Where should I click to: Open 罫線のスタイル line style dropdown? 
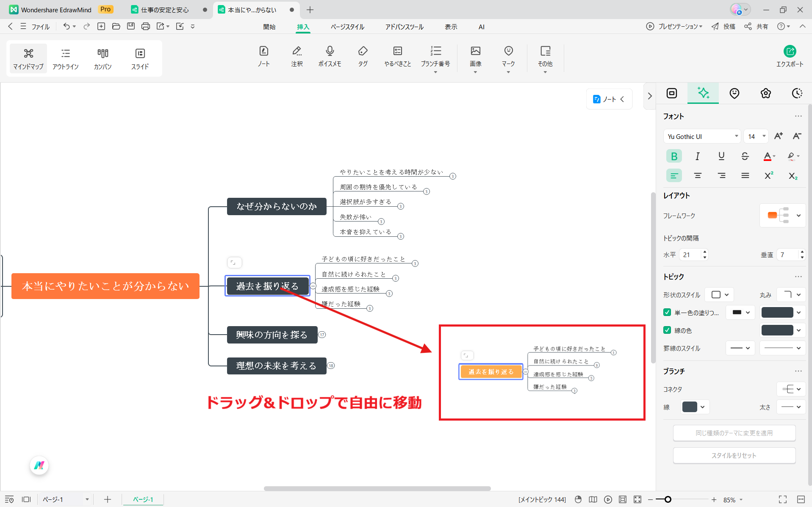click(740, 348)
